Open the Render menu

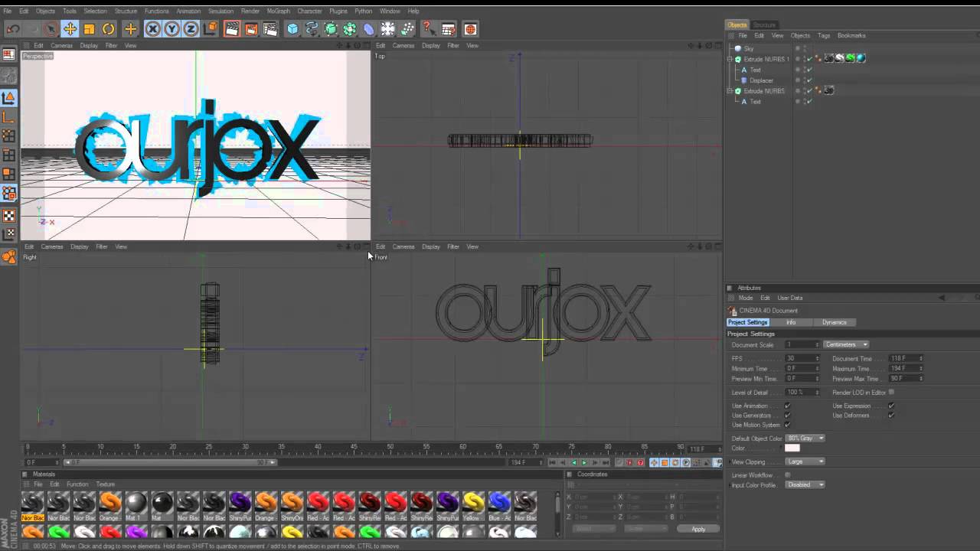pyautogui.click(x=250, y=11)
